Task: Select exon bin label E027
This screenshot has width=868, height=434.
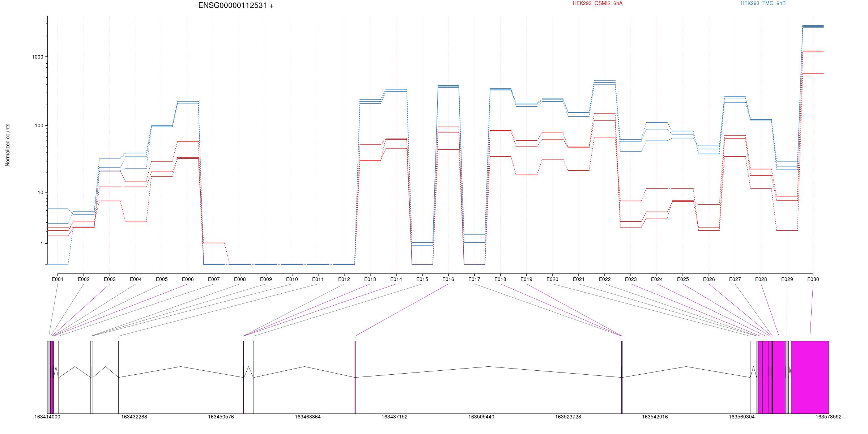Action: pos(735,279)
